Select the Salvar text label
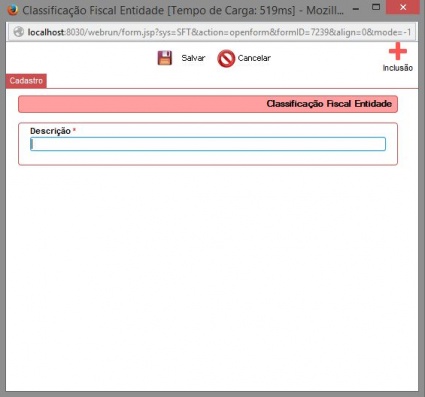This screenshot has height=397, width=425. coord(193,58)
